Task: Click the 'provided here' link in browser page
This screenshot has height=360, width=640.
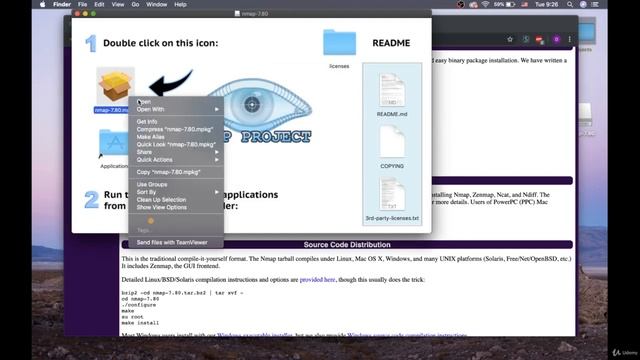Action: click(317, 280)
